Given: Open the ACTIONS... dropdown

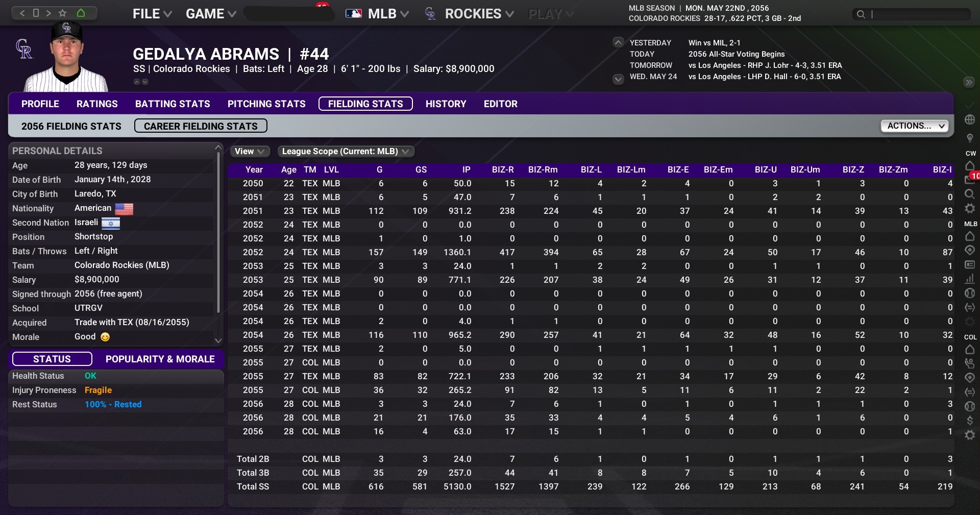Looking at the screenshot, I should click(914, 126).
